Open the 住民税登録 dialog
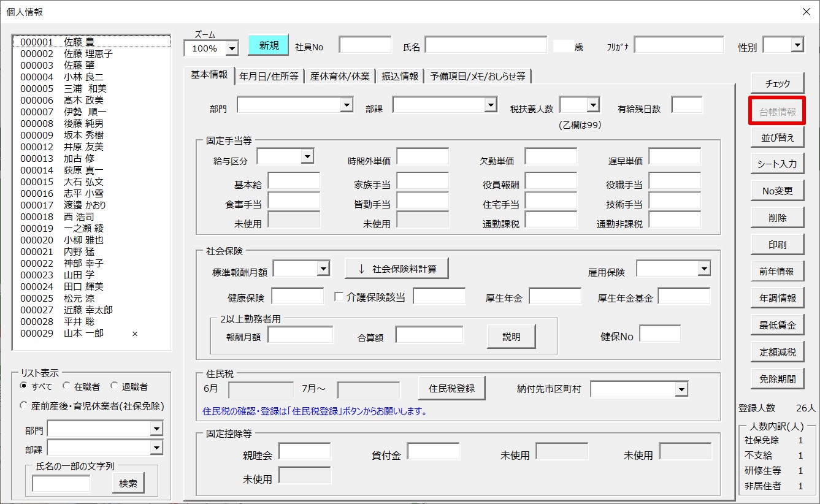The height and width of the screenshot is (504, 820). 451,388
